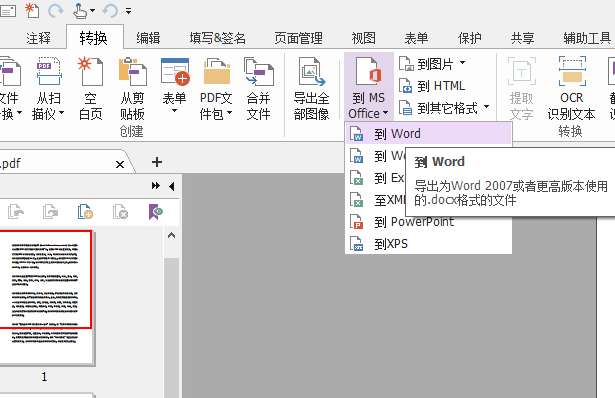
Task: Expand 到其它格式 dropdown
Action: tap(444, 107)
